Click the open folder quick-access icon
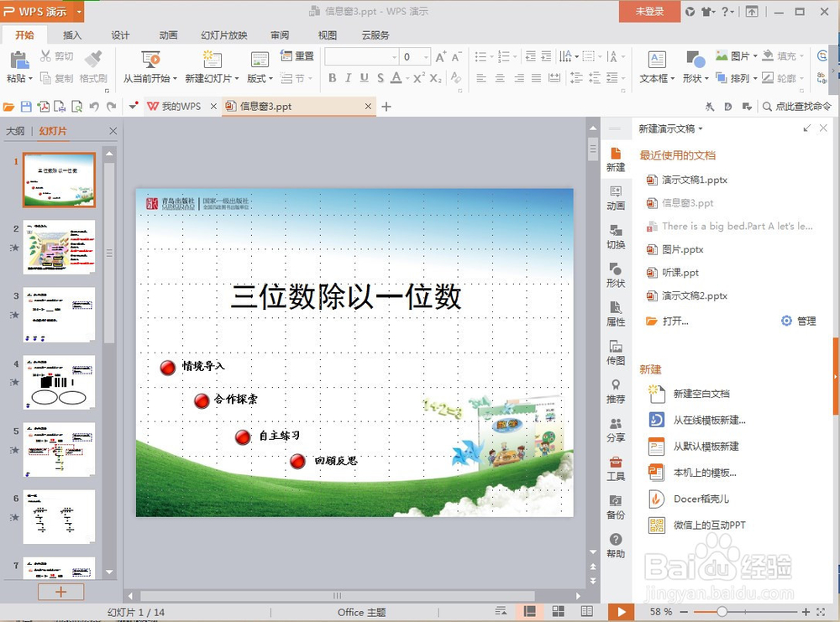The image size is (840, 622). click(8, 107)
